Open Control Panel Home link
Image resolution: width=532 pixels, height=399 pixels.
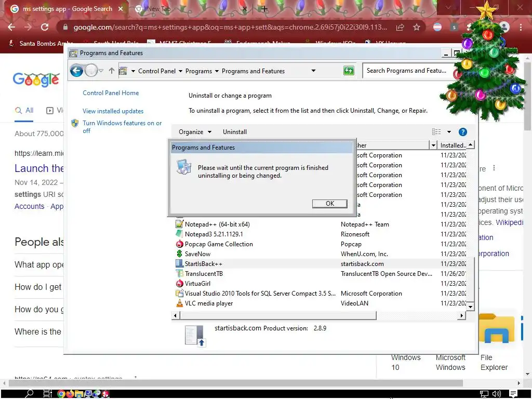pyautogui.click(x=111, y=92)
